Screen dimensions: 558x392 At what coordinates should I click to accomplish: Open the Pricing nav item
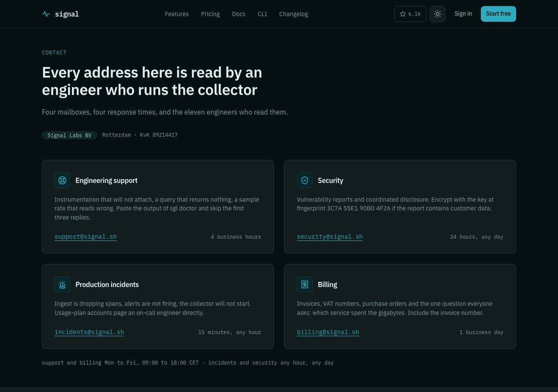point(210,14)
